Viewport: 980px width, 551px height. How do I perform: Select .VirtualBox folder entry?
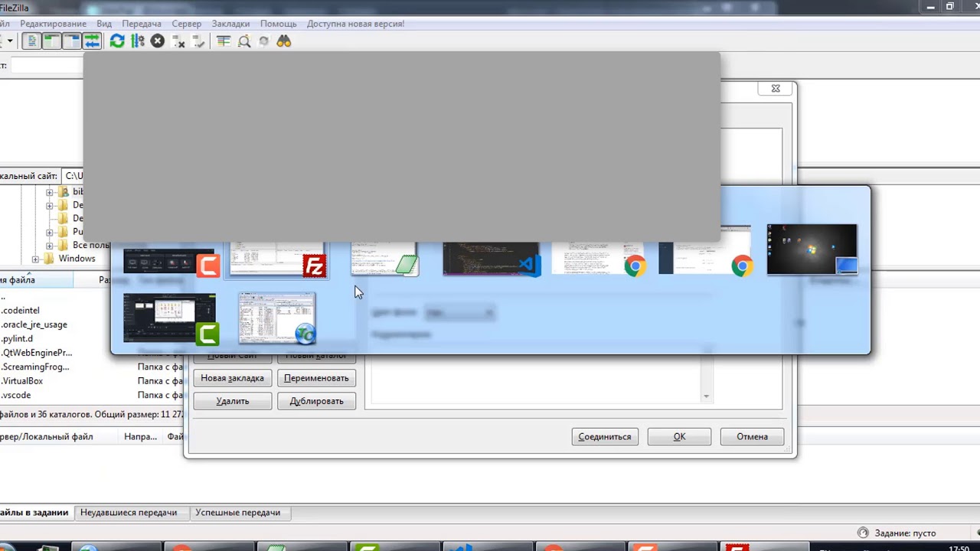pos(22,381)
